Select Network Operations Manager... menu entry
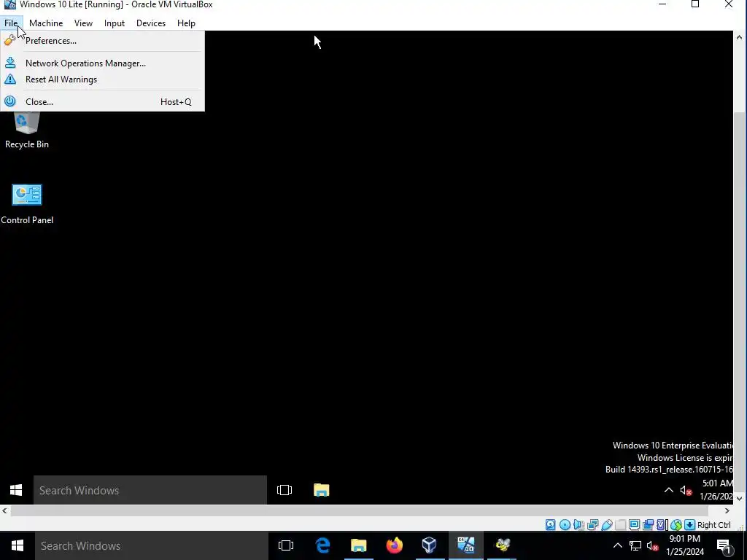 [x=102, y=63]
